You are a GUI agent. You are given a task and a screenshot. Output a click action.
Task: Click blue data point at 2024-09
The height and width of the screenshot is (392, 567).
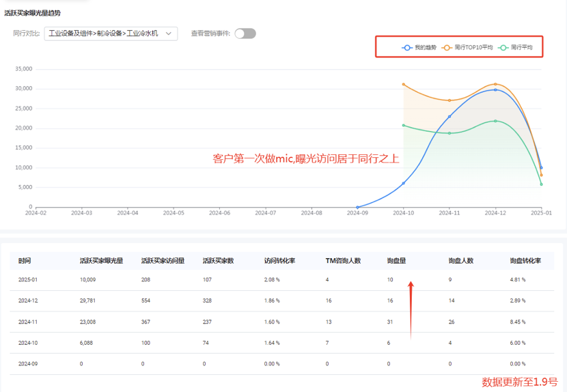coord(358,207)
